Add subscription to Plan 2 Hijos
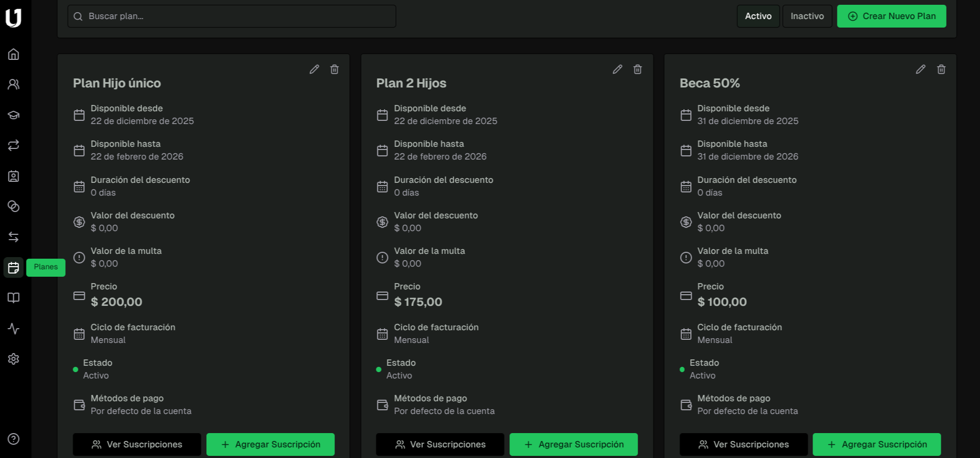 (x=573, y=444)
